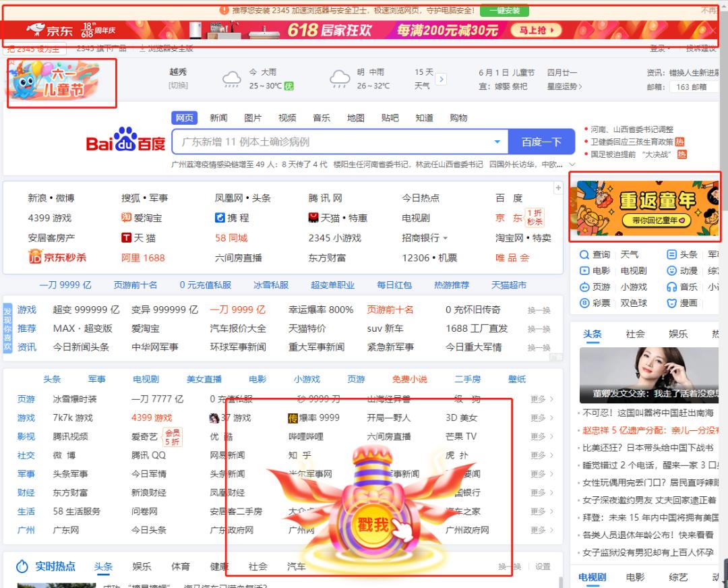The width and height of the screenshot is (728, 588).
Task: Click the JD dog logo in the 618 banner
Action: pos(35,30)
